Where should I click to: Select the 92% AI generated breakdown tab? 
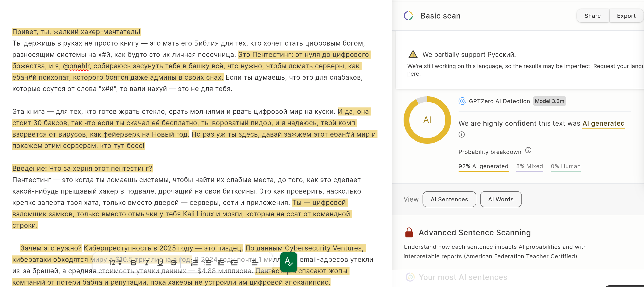tap(483, 166)
